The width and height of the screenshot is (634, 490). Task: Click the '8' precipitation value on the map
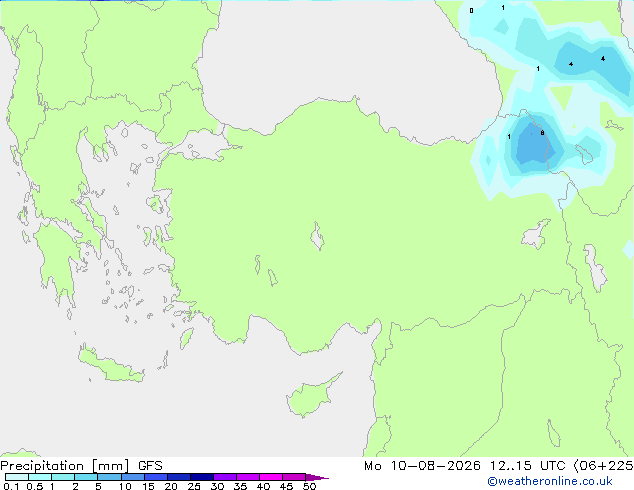coord(542,133)
